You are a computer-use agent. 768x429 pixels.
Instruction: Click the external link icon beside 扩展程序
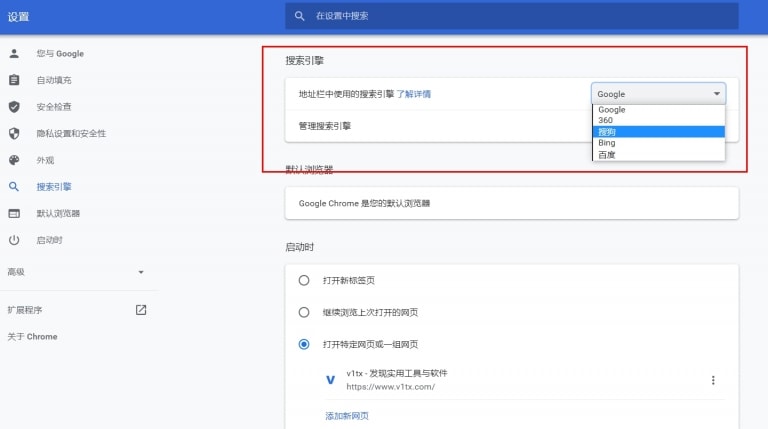click(141, 310)
